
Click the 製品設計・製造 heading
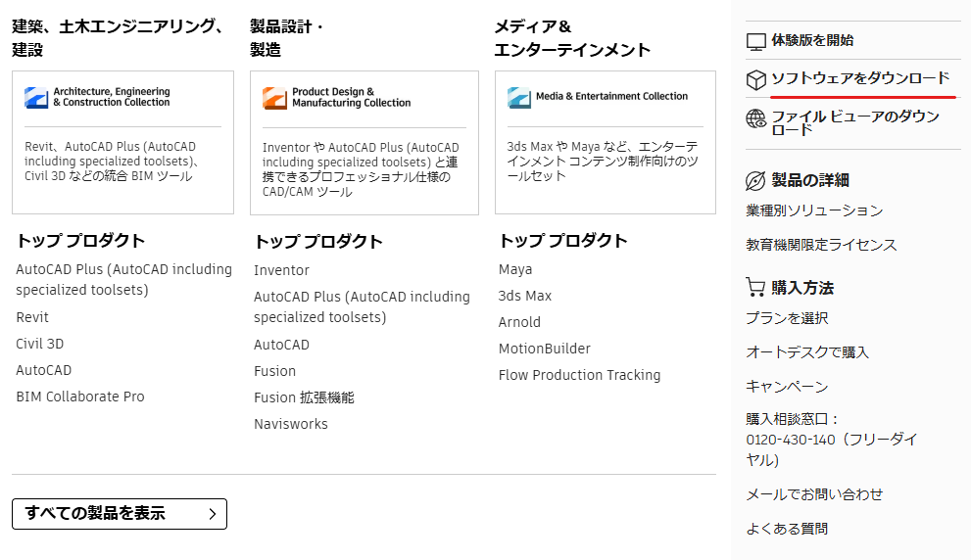point(286,38)
